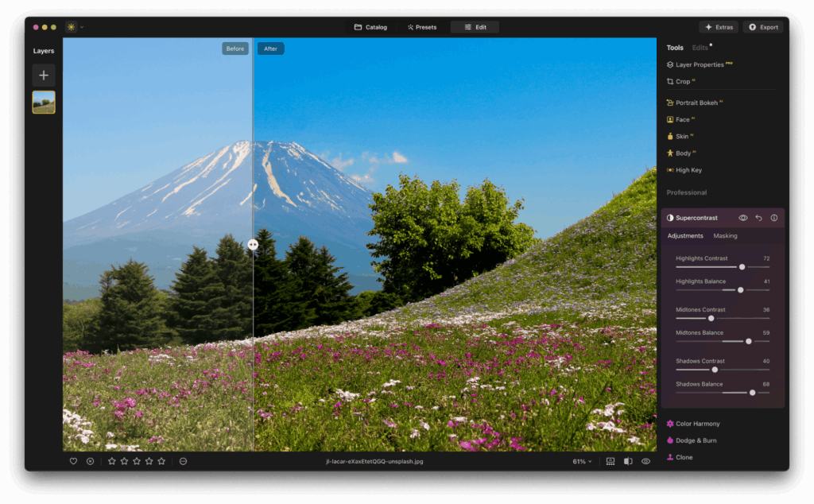Select the Clone tool in the bottom bar
The height and width of the screenshot is (504, 814).
(684, 456)
